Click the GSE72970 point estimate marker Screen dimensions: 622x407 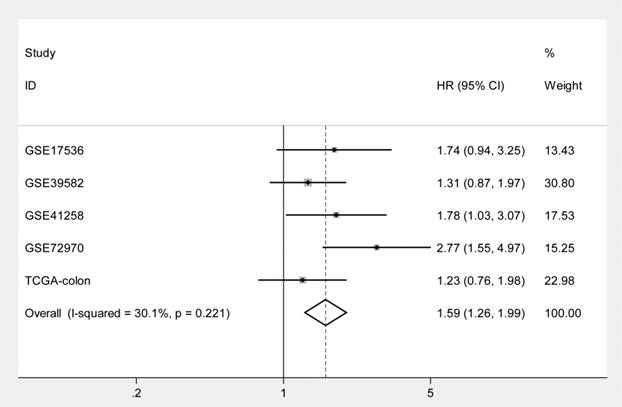[377, 247]
